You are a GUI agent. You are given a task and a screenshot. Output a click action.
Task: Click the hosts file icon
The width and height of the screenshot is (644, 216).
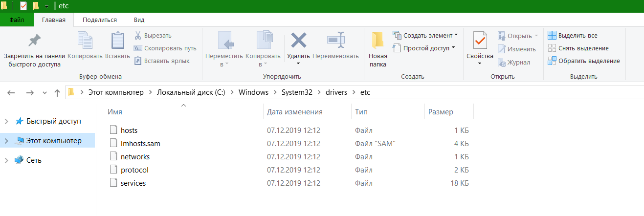[113, 130]
